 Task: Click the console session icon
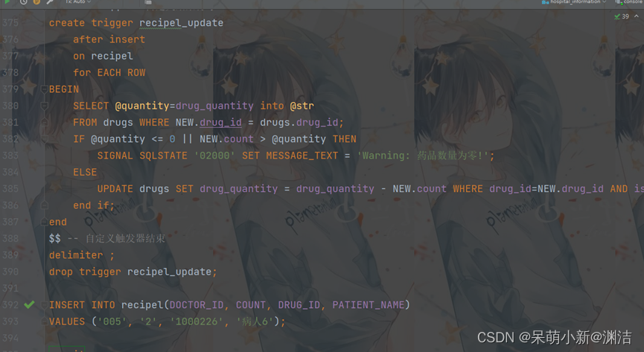point(618,1)
